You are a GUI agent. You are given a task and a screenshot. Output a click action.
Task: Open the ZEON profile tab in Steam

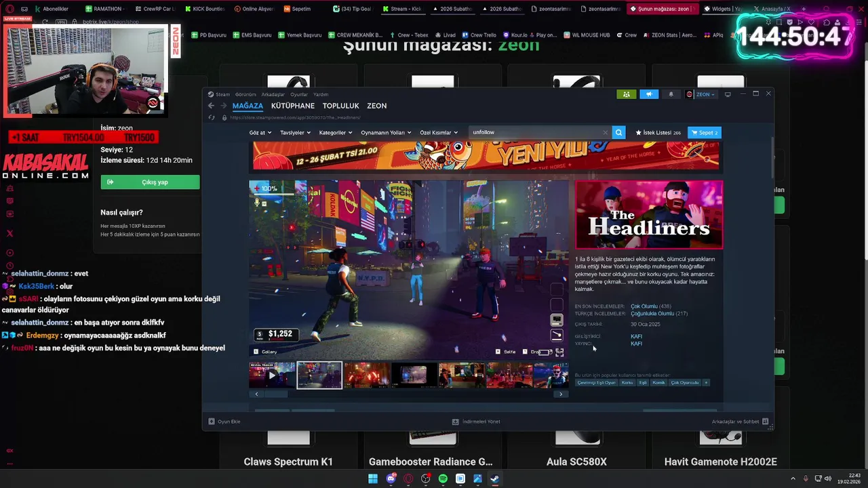pos(377,106)
